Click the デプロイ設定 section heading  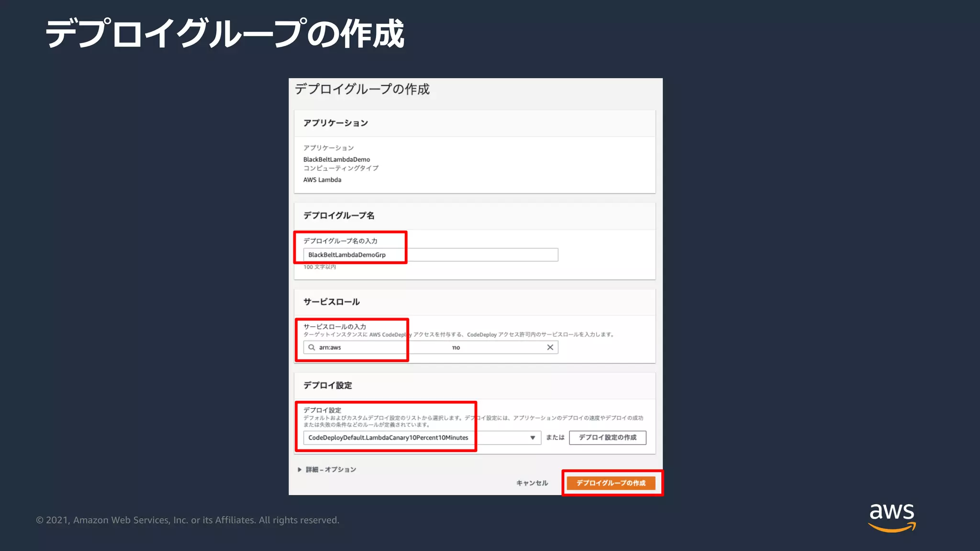point(328,386)
